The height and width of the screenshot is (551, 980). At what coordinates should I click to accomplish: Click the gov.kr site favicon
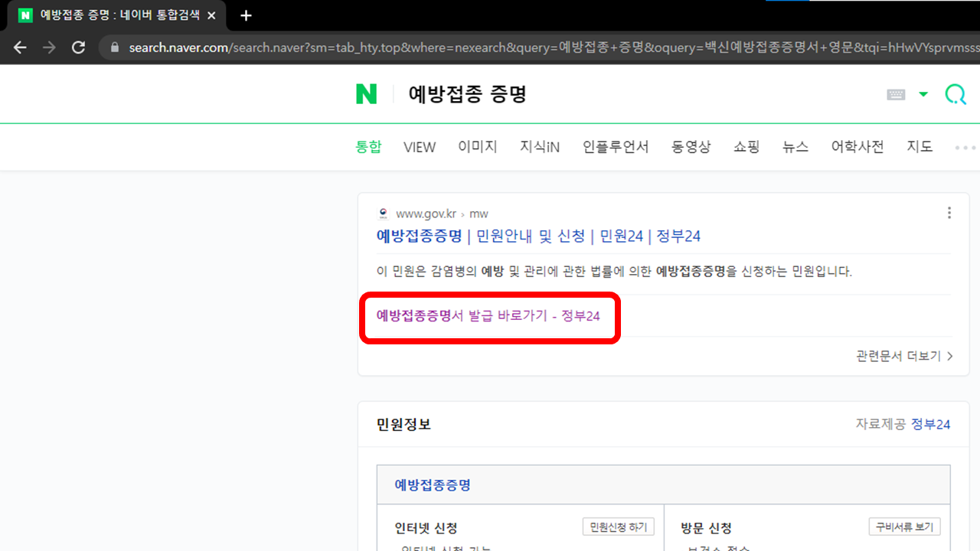click(x=384, y=214)
